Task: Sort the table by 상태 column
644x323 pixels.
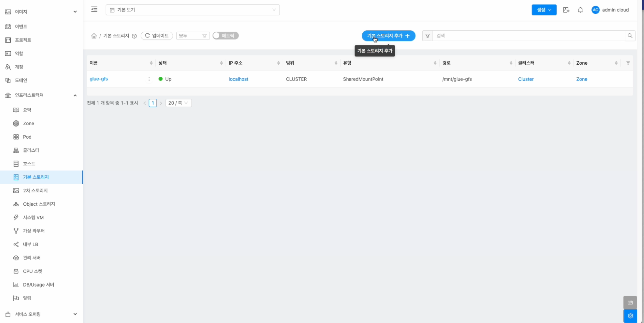Action: 221,63
